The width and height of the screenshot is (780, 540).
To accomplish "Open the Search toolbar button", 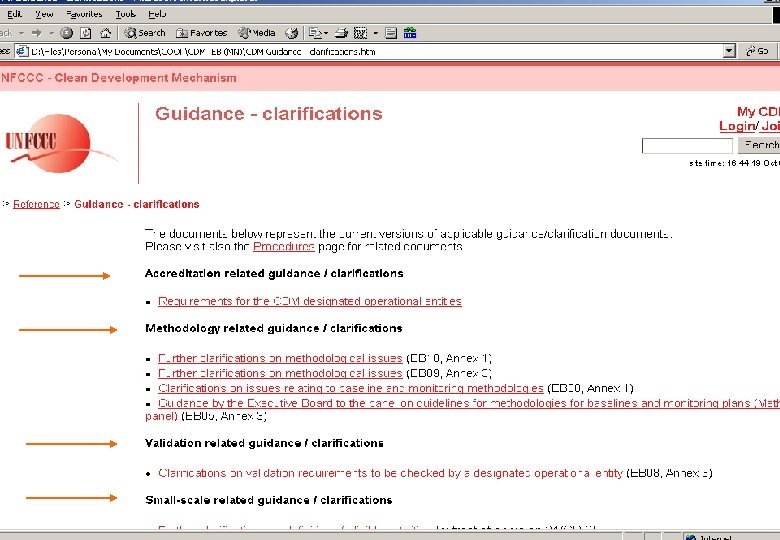I will (x=145, y=33).
